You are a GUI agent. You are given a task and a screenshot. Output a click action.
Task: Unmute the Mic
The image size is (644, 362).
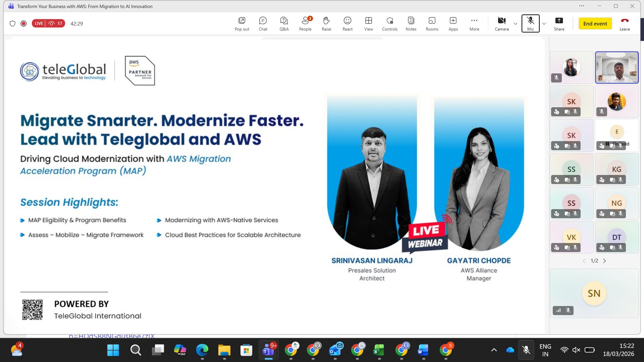pos(530,23)
